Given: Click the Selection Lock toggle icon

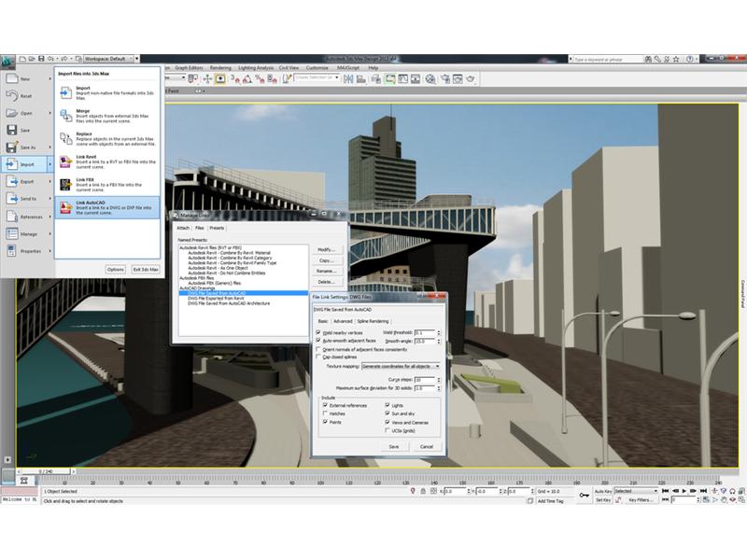Looking at the screenshot, I should click(423, 491).
